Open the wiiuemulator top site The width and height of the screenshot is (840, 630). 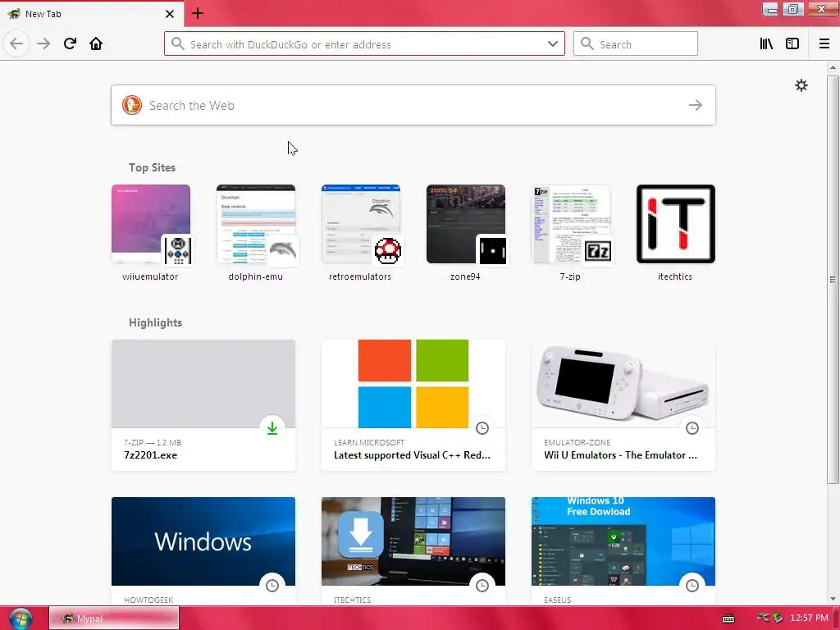[151, 232]
